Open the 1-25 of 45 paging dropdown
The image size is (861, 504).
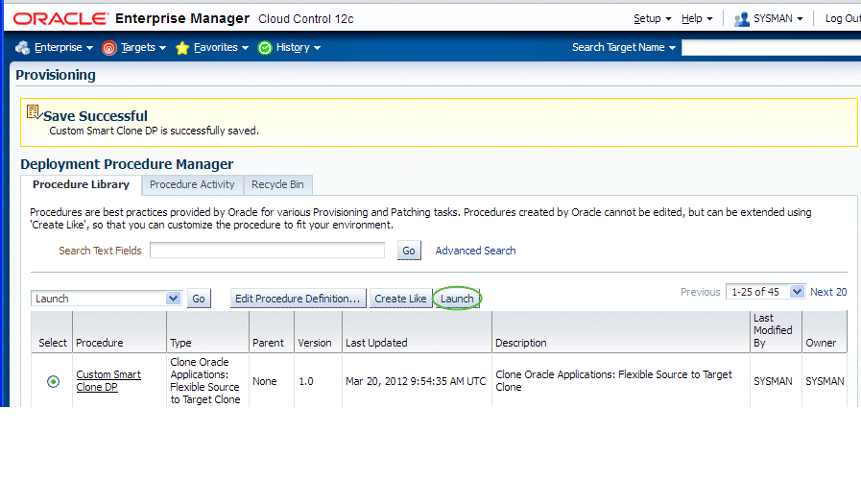(x=765, y=292)
